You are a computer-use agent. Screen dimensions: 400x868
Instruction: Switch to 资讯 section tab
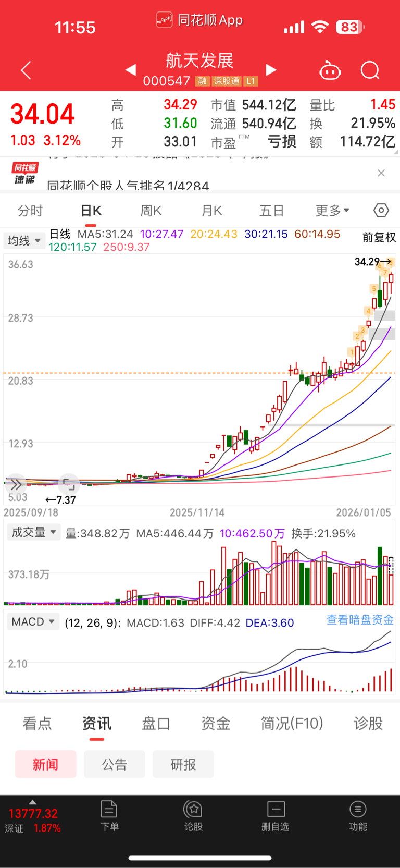(x=97, y=723)
